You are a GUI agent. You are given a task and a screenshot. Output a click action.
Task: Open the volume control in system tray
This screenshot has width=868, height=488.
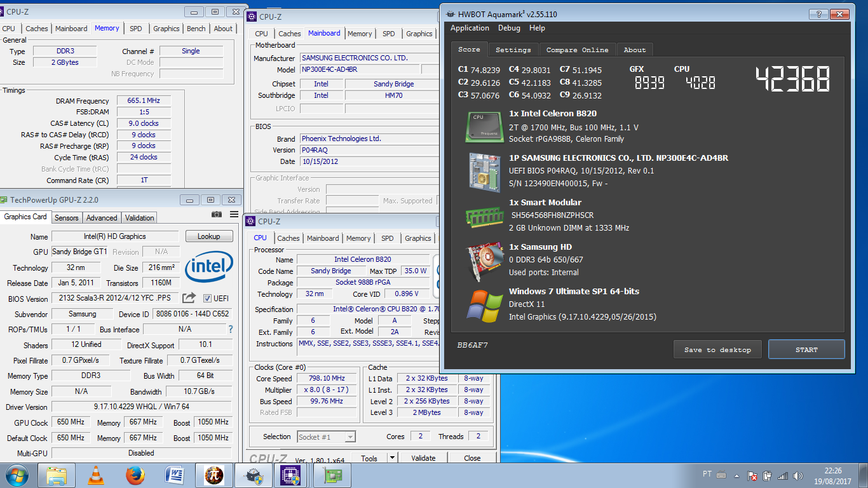tap(797, 475)
